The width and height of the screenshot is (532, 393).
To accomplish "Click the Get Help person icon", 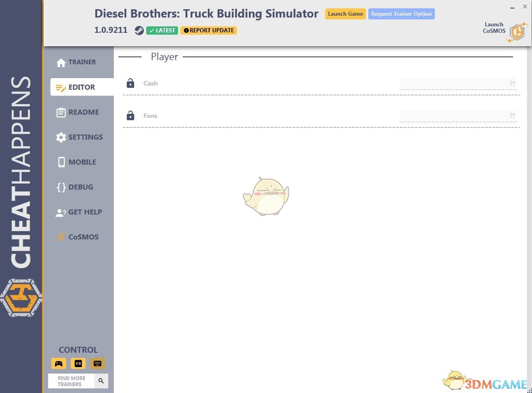I will (x=61, y=213).
